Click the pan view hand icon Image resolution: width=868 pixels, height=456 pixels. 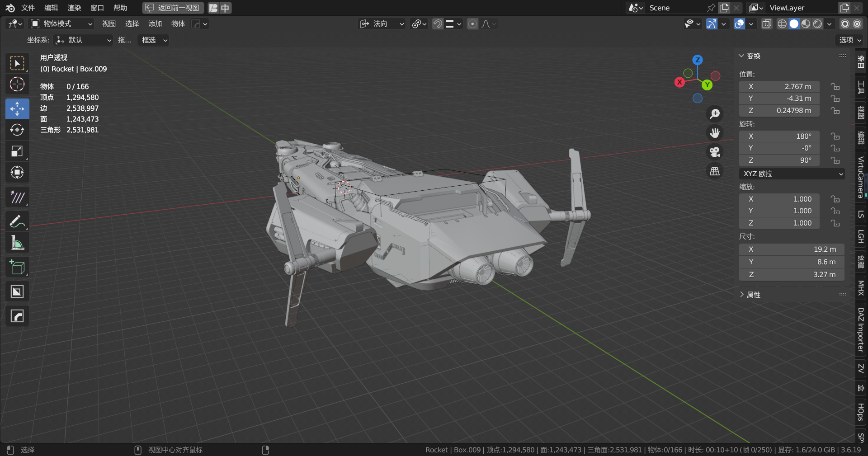point(715,133)
